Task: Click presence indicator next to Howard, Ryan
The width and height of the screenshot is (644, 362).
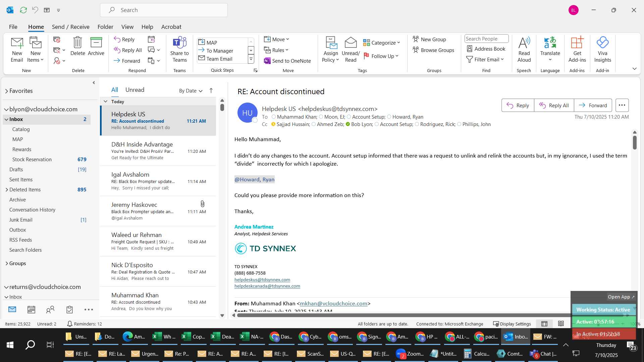Action: 389,117
